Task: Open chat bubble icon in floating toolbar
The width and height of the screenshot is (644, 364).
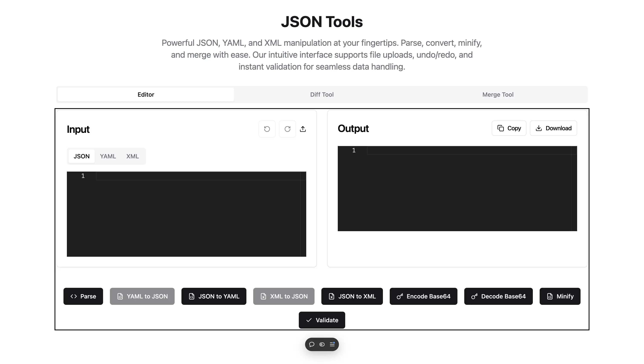Action: 312,344
